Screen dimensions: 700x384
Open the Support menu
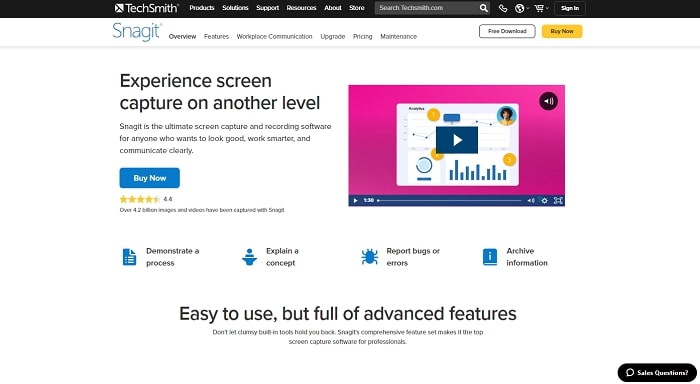click(267, 8)
